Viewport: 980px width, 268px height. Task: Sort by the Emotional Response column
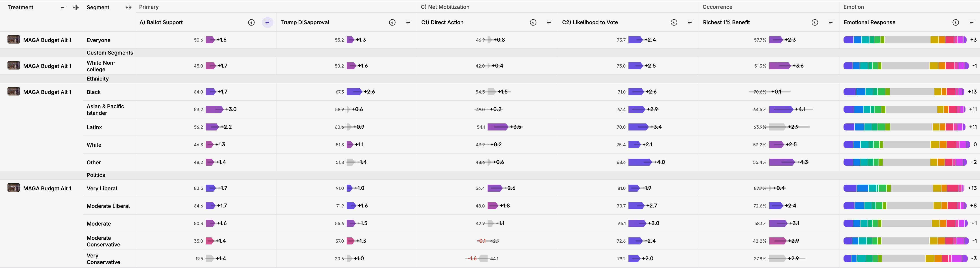click(x=972, y=22)
